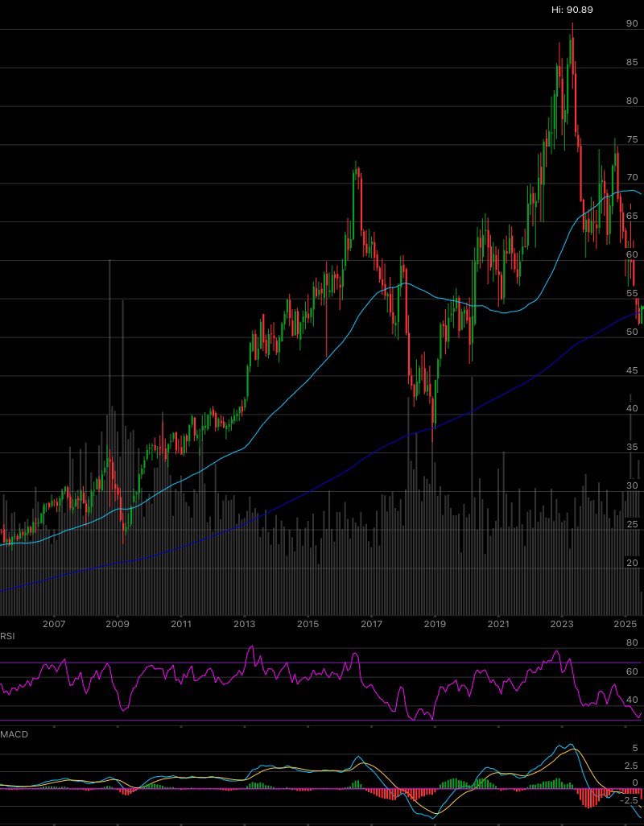Select the 2019 year label on time axis
The height and width of the screenshot is (826, 644).
pos(435,624)
